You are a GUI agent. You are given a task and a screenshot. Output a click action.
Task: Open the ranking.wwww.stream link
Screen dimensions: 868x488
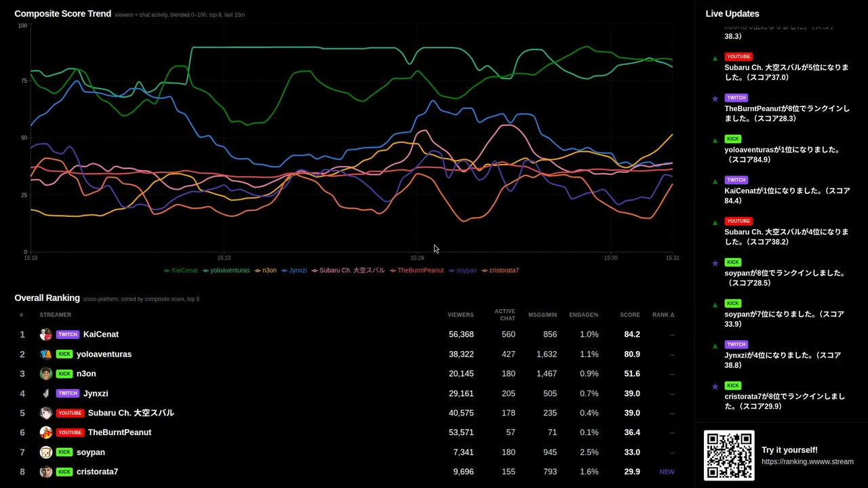tap(808, 462)
